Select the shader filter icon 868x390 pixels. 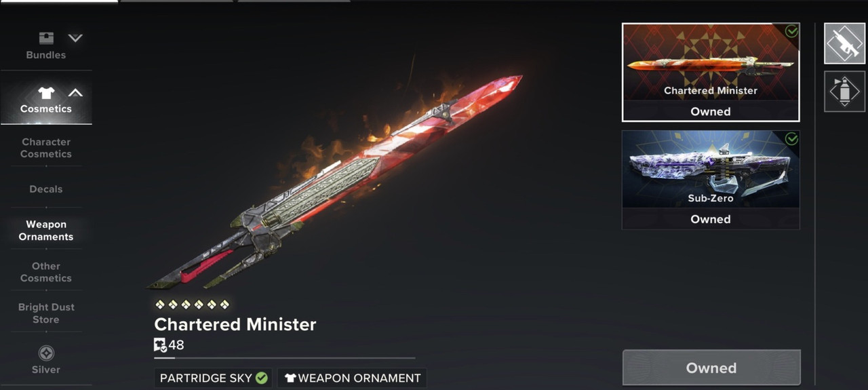coord(844,91)
